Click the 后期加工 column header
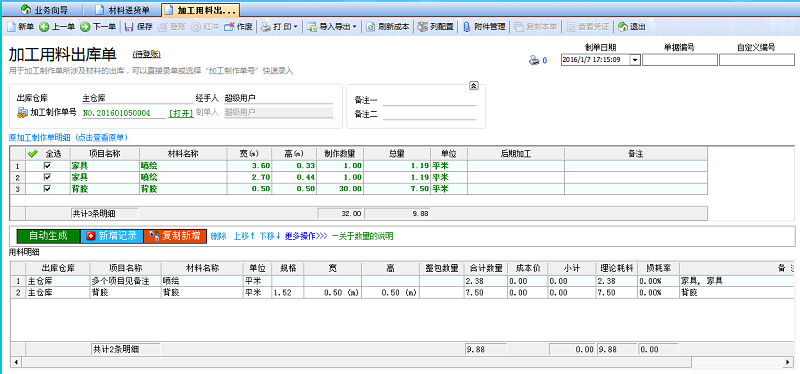This screenshot has height=374, width=800. pos(515,153)
